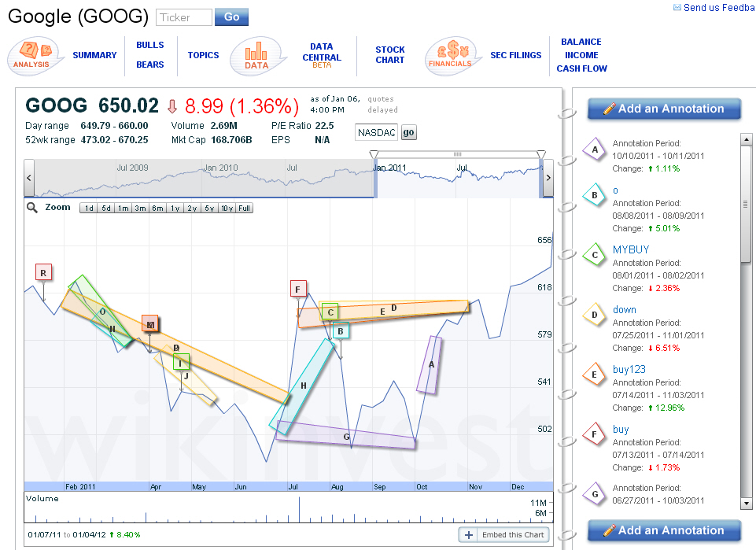Image resolution: width=756 pixels, height=550 pixels.
Task: Set chart zoom to 10y
Action: (227, 209)
